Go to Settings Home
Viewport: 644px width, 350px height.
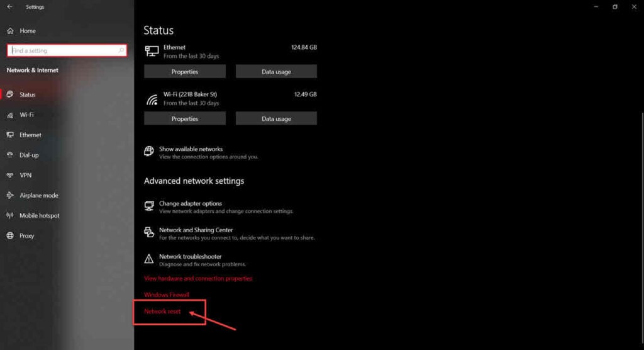pos(28,31)
